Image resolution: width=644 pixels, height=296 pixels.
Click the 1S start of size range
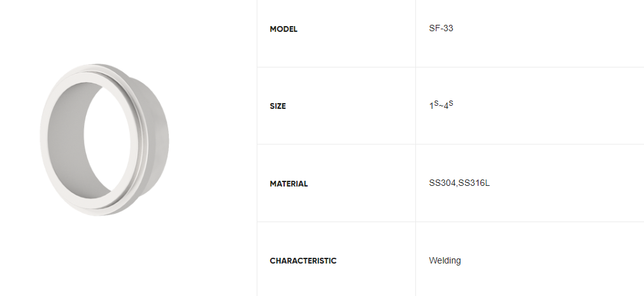(433, 105)
